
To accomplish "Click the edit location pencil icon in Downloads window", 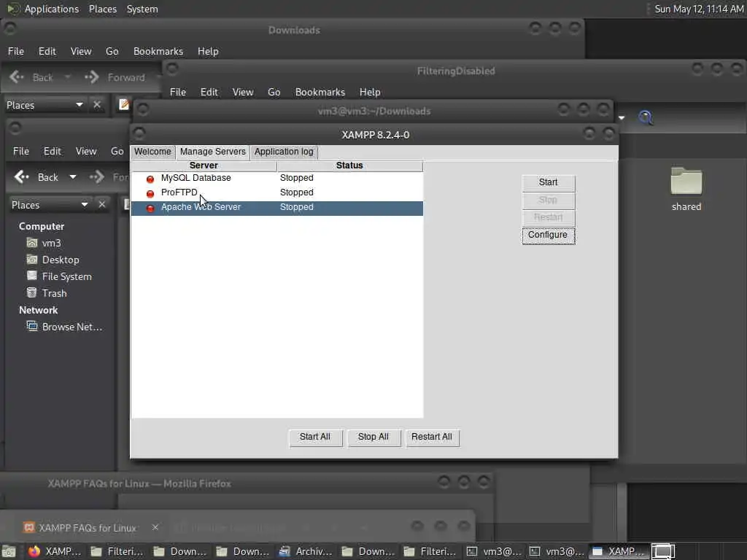I will (124, 104).
